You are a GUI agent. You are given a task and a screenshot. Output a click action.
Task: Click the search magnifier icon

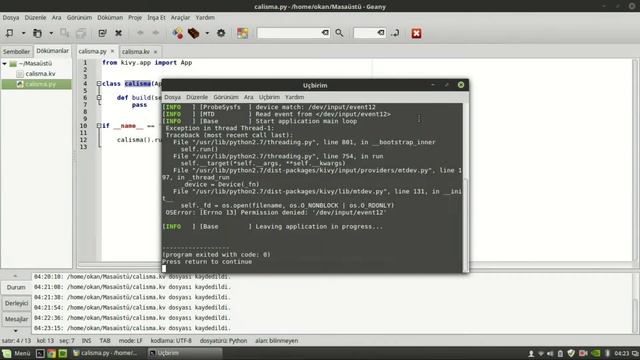pyautogui.click(x=339, y=33)
